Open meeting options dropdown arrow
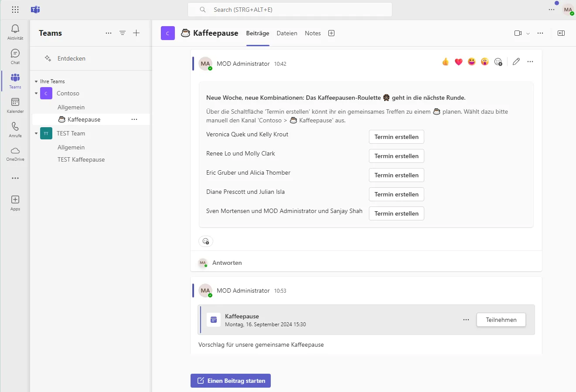The image size is (576, 392). click(x=528, y=34)
